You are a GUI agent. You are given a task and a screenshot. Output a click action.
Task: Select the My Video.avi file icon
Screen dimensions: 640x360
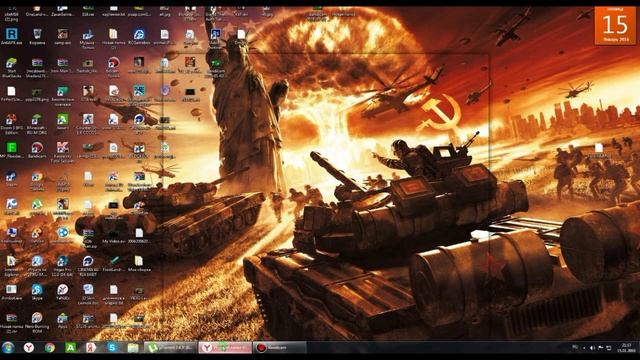[x=113, y=236]
